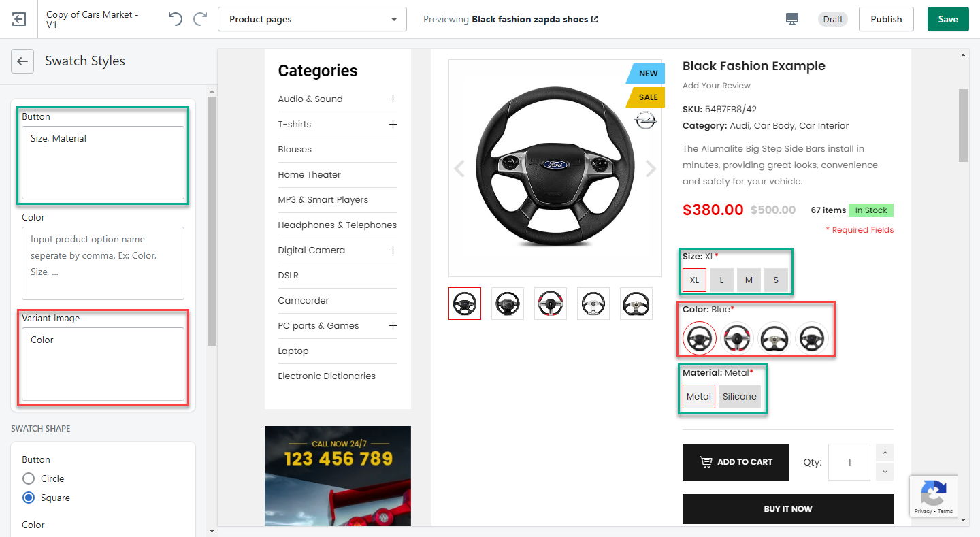Viewport: 980px width, 537px height.
Task: Choose size M swatch
Action: [x=749, y=280]
